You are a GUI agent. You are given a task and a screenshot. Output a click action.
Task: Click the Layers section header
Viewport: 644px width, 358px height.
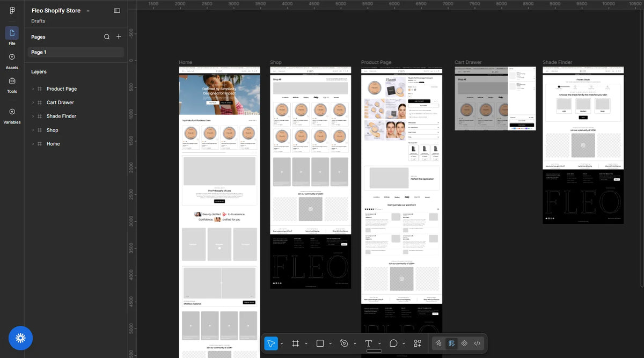point(39,72)
